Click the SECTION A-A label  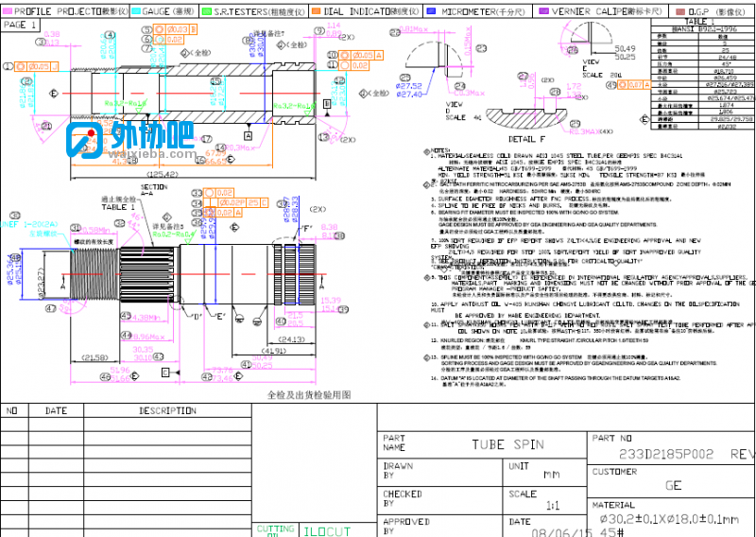click(154, 190)
